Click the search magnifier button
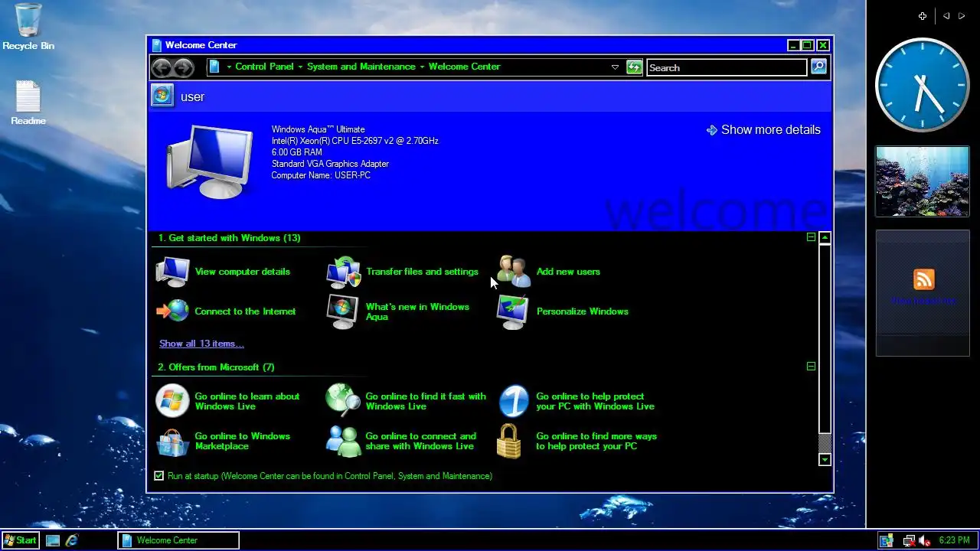Viewport: 980px width, 551px height. pyautogui.click(x=818, y=67)
